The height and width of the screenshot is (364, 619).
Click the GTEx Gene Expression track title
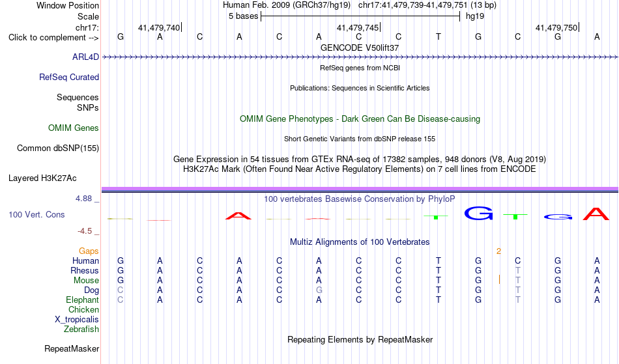360,160
